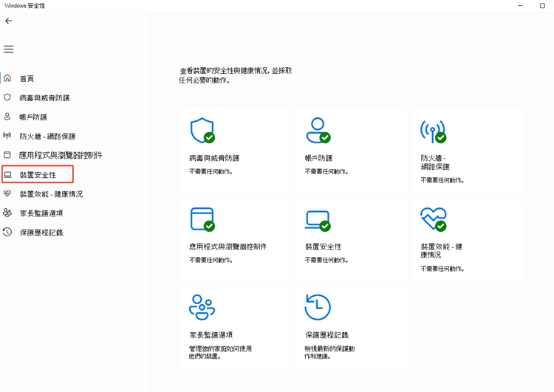Image resolution: width=554 pixels, height=392 pixels.
Task: Maximize the Windows Security window
Action: (542, 6)
